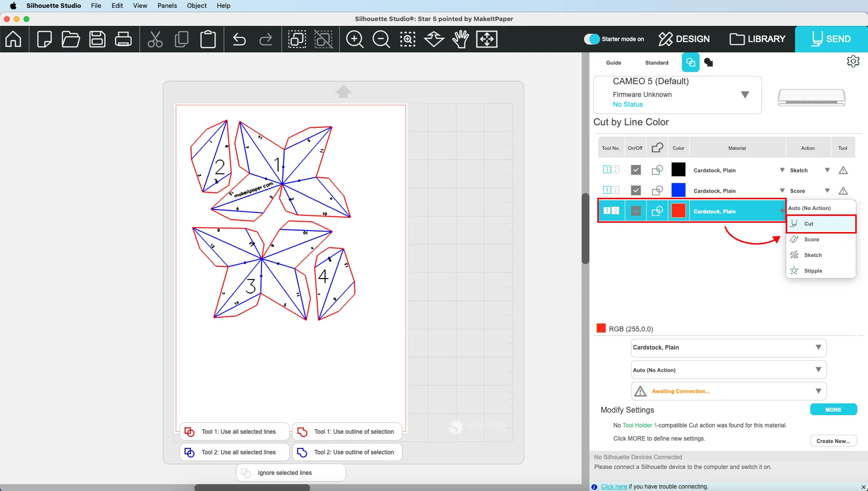Cut selection with scissors icon
This screenshot has width=868, height=491.
(155, 39)
